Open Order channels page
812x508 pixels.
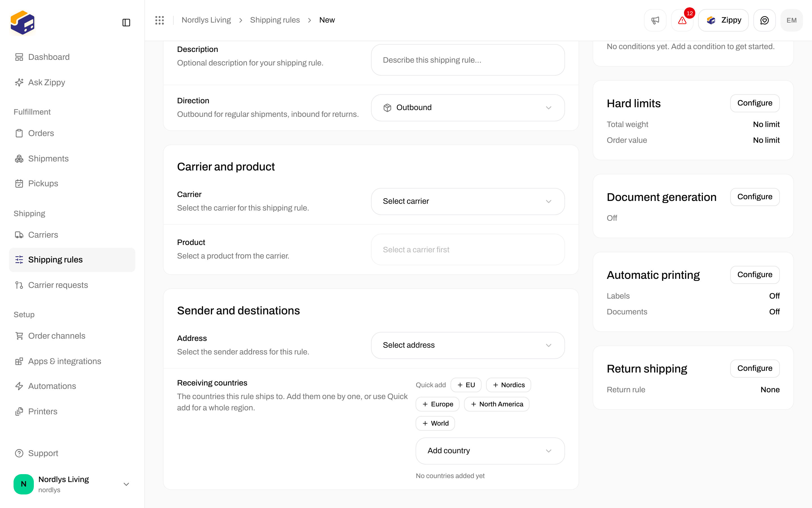pyautogui.click(x=72, y=336)
